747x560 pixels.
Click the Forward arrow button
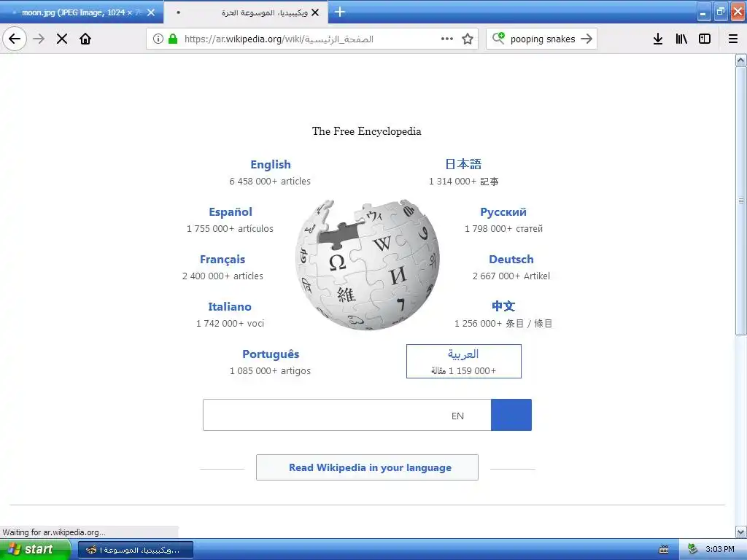[x=39, y=39]
